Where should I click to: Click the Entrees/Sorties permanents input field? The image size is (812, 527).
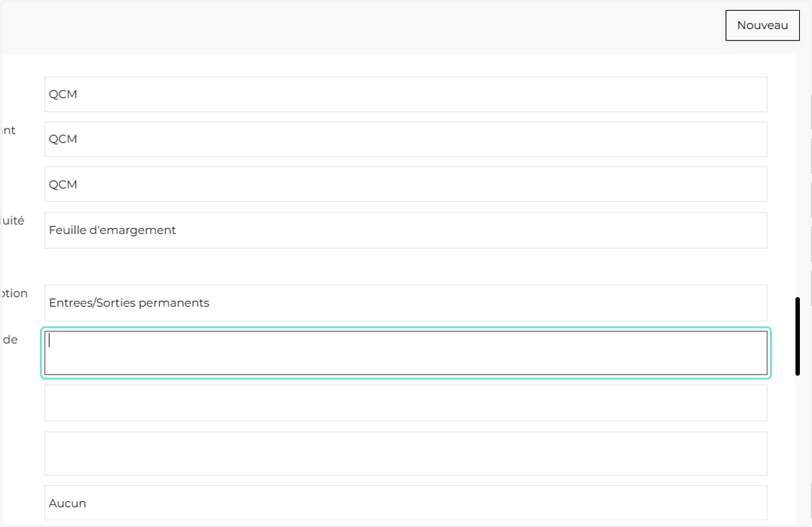click(406, 303)
